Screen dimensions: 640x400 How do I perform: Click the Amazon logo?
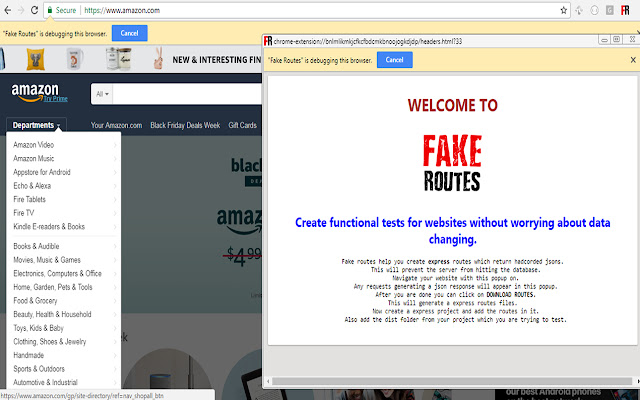coord(35,91)
